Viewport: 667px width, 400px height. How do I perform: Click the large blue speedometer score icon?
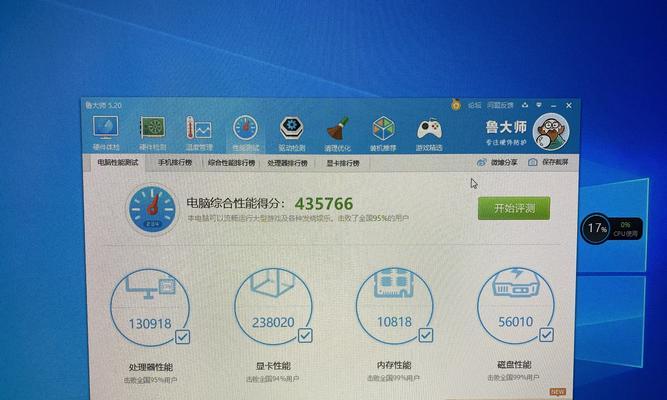point(152,209)
